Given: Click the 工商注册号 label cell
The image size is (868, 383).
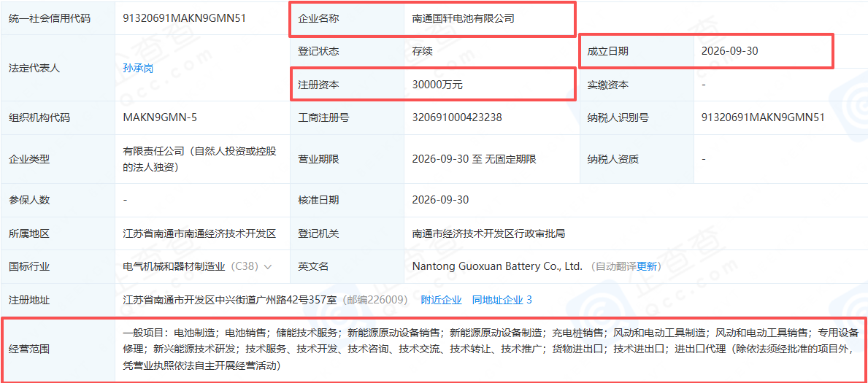Looking at the screenshot, I should [x=347, y=117].
